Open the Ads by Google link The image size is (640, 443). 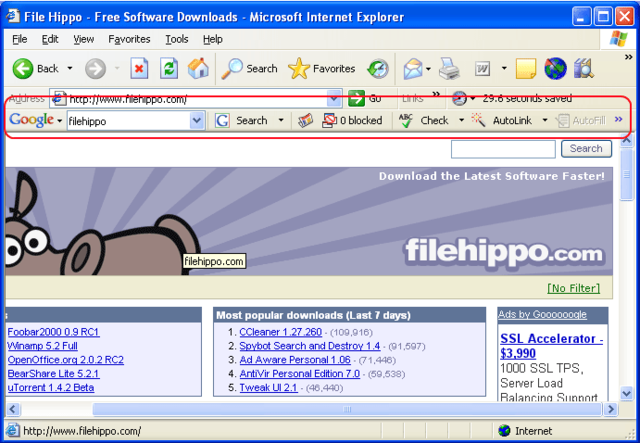542,314
